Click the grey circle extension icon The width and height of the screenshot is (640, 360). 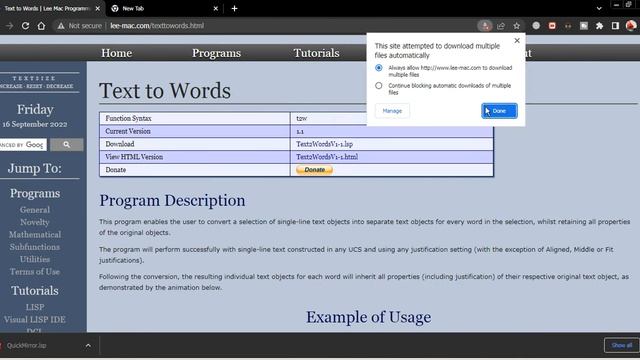click(536, 26)
